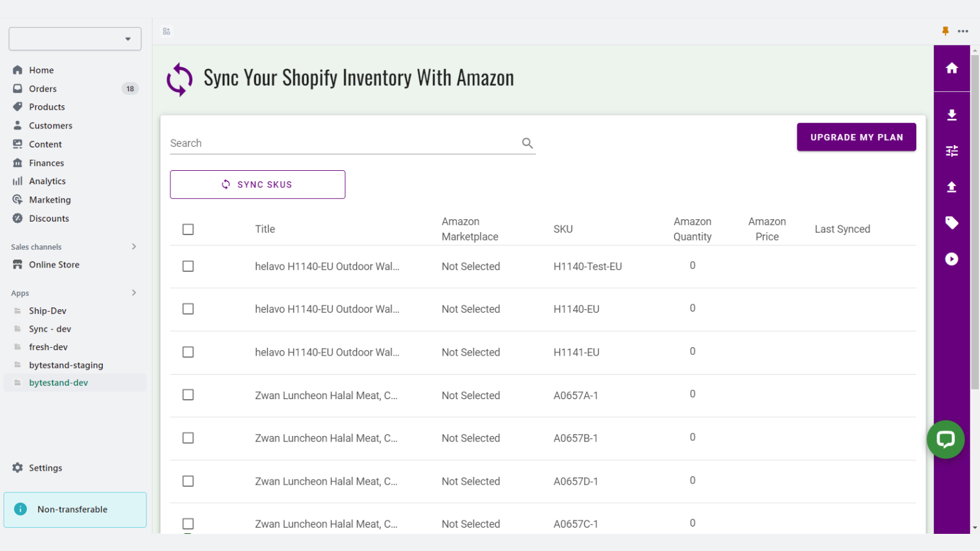Click the Amazon Price column header
Screen dimensions: 980x551
coord(767,229)
